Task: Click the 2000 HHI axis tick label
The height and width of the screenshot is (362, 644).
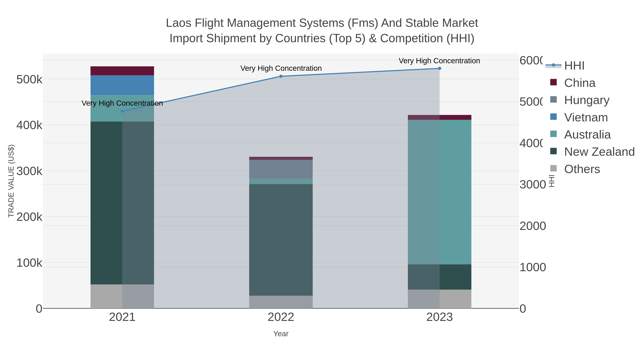Action: pos(533,226)
